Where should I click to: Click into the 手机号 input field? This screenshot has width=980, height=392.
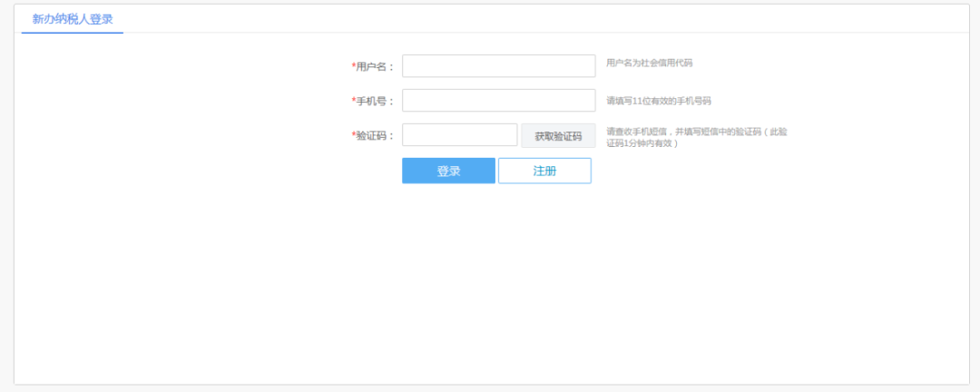pos(499,100)
